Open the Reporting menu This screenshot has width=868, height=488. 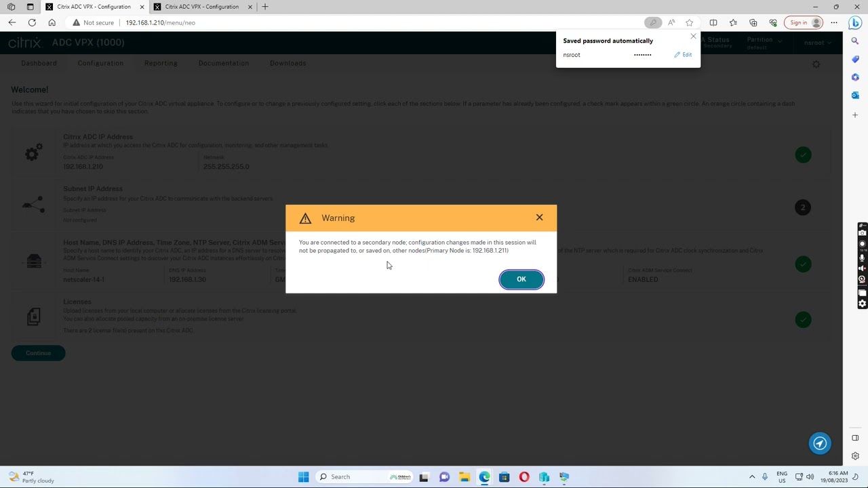161,63
